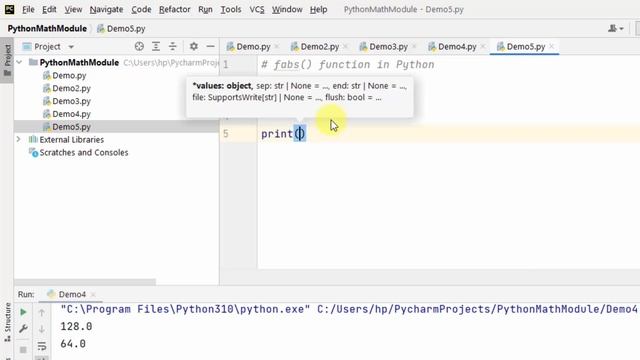Close the Demo4.py editor tab

tap(482, 47)
